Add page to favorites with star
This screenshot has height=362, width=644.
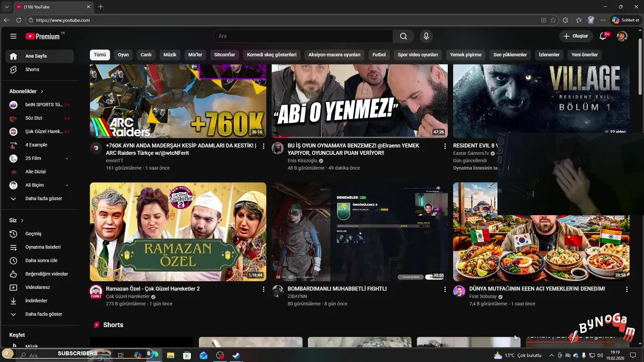[x=553, y=20]
